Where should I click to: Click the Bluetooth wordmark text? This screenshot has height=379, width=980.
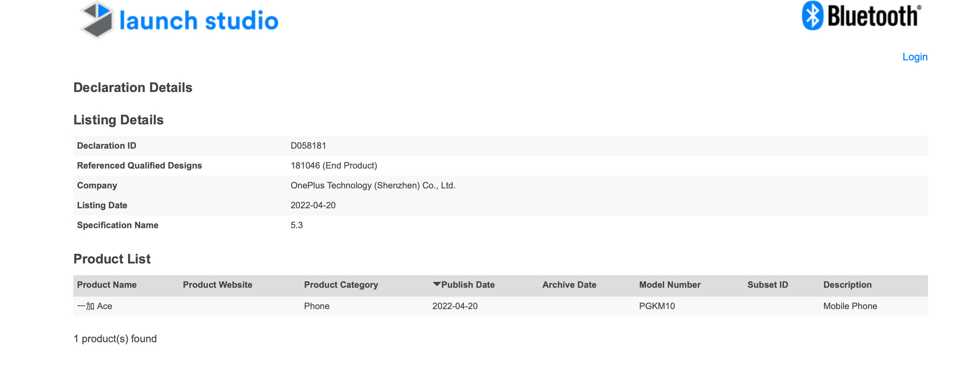pos(874,16)
